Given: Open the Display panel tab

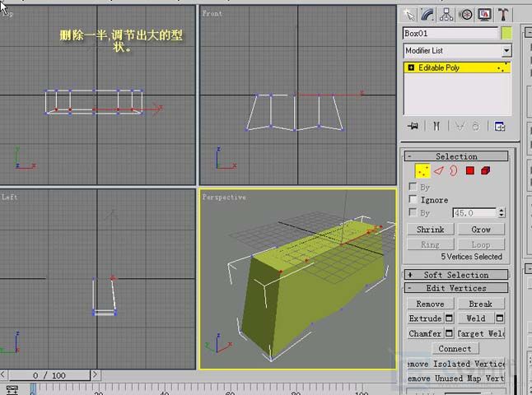Looking at the screenshot, I should 484,15.
